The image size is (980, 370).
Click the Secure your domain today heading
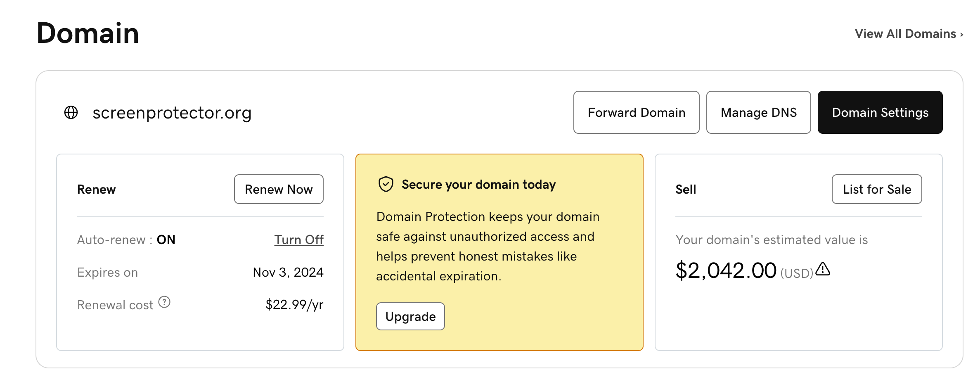(478, 185)
